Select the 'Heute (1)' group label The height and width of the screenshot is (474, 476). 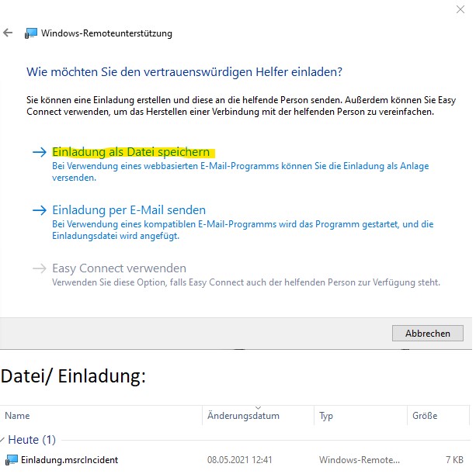click(32, 440)
